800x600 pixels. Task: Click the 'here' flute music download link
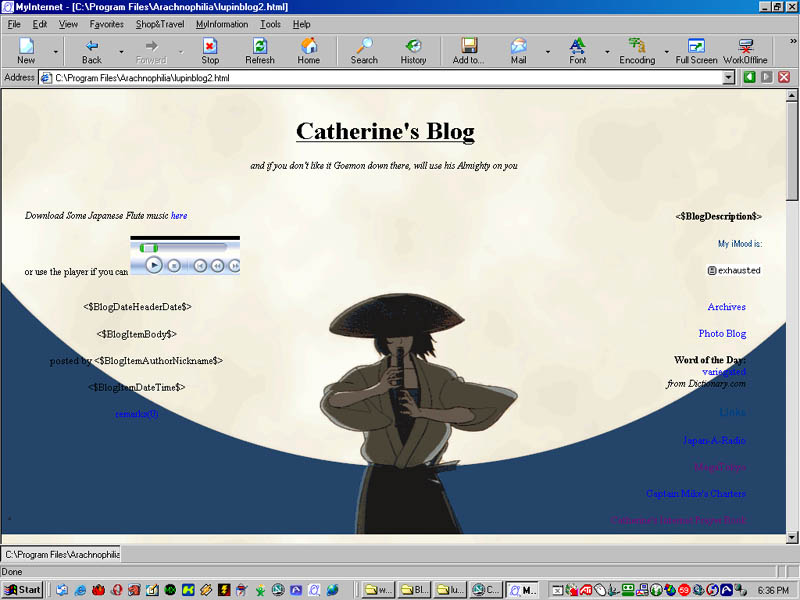pyautogui.click(x=179, y=215)
